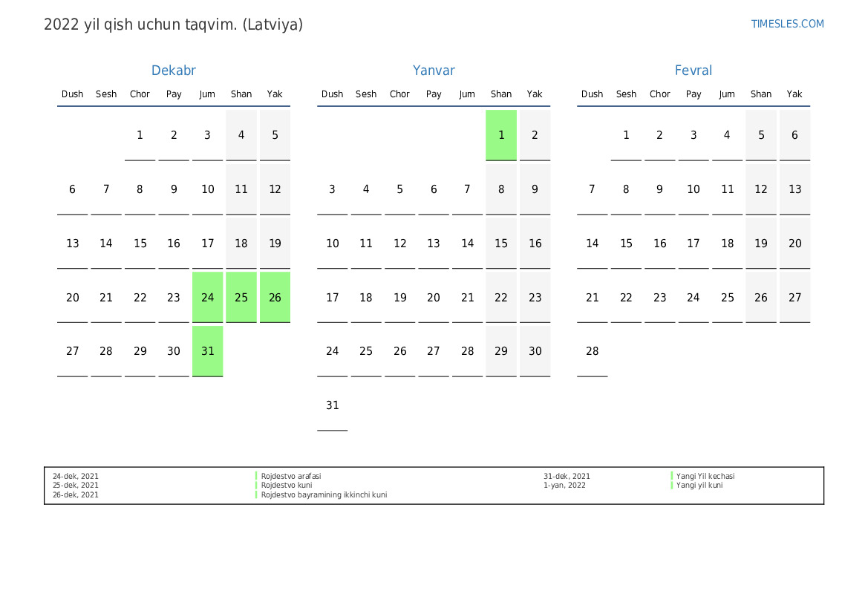Select December 31 highlighted cell
The image size is (868, 614).
(x=208, y=351)
